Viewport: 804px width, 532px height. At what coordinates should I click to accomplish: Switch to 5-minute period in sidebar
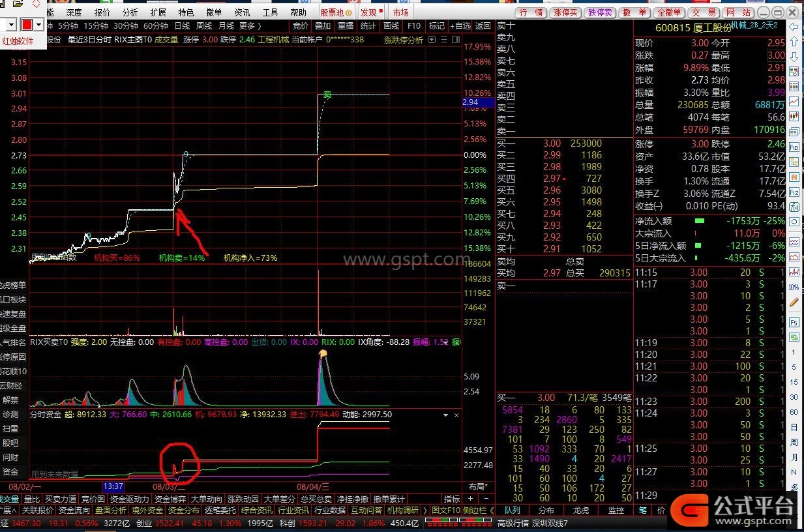pos(794,368)
